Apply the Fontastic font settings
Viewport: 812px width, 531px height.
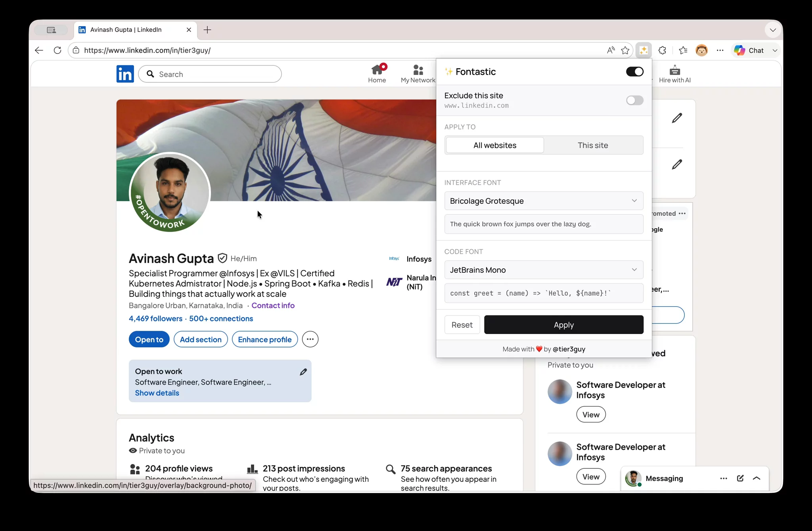pyautogui.click(x=563, y=325)
